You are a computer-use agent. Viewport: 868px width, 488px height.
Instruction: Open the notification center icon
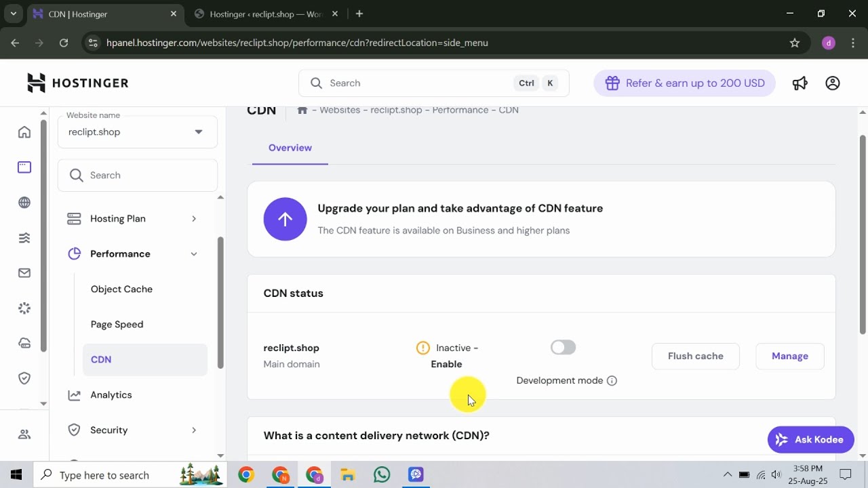pos(846,474)
